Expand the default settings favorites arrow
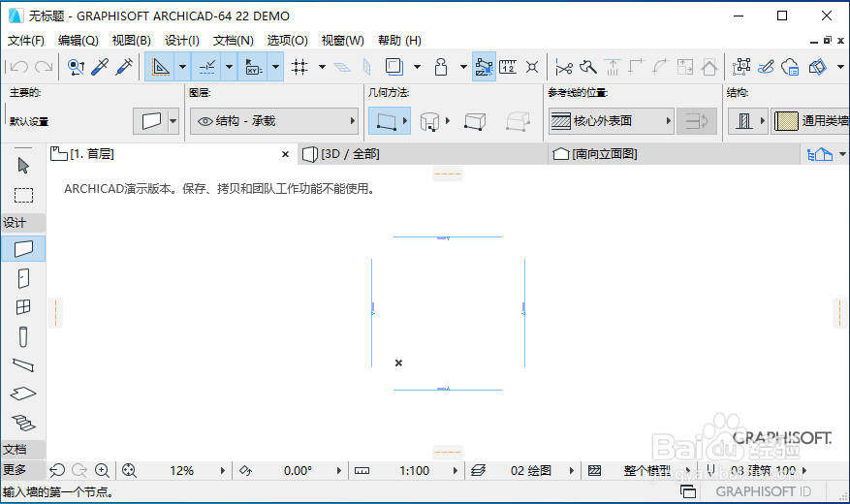850x504 pixels. point(173,121)
